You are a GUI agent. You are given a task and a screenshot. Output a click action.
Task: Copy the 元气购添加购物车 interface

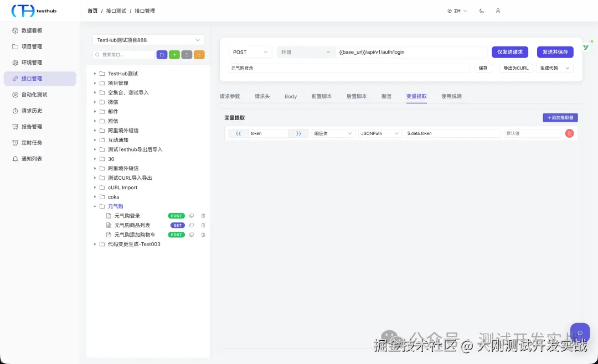[x=192, y=235]
